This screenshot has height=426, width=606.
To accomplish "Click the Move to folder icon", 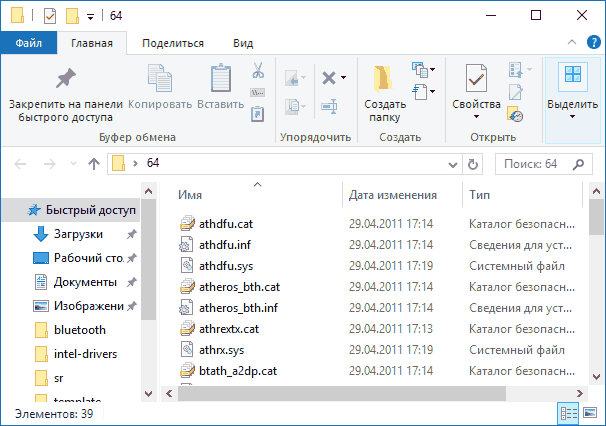I will (x=292, y=78).
